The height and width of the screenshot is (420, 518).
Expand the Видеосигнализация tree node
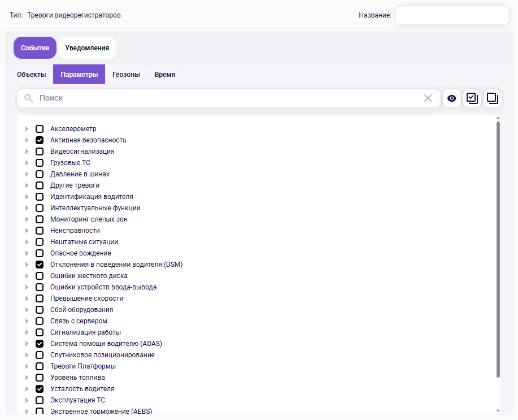click(x=27, y=151)
